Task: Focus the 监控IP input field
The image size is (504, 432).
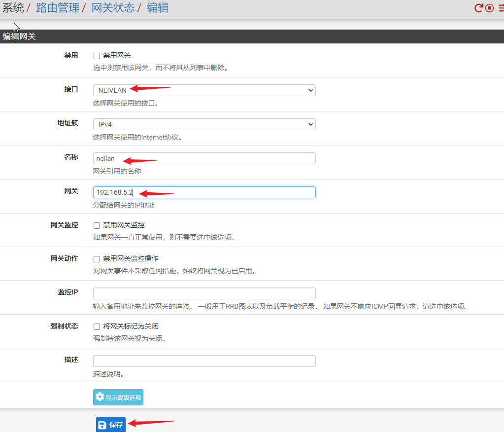Action: 204,293
